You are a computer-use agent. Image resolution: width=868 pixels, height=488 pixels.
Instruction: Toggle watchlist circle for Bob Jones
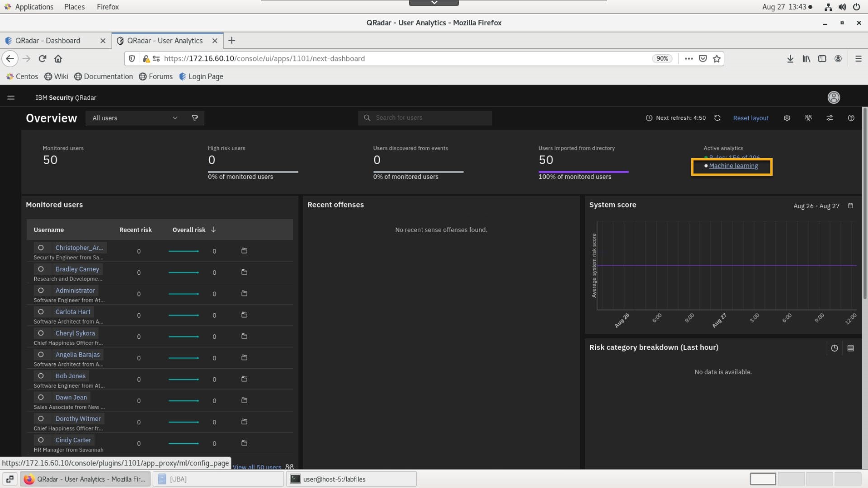click(41, 376)
